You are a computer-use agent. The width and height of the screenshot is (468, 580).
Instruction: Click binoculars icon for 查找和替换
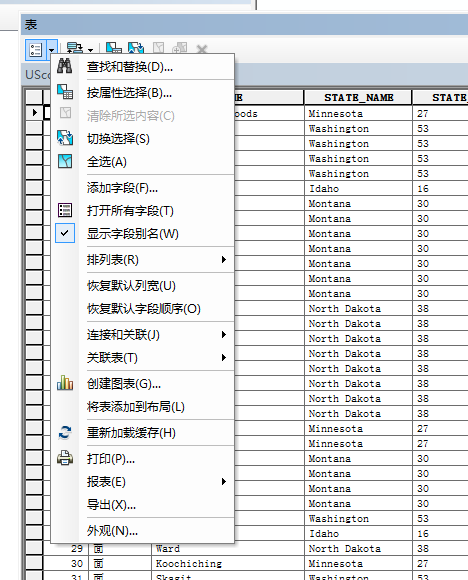(x=65, y=66)
